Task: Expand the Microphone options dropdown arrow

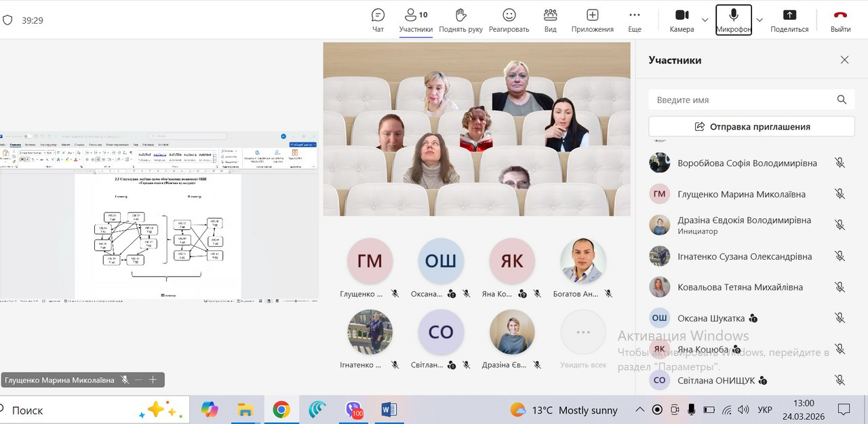Action: coord(759,20)
